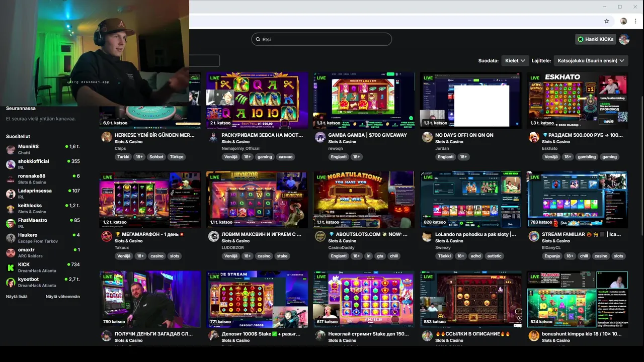Click the 18+ tag under rewoqn

coord(356,157)
